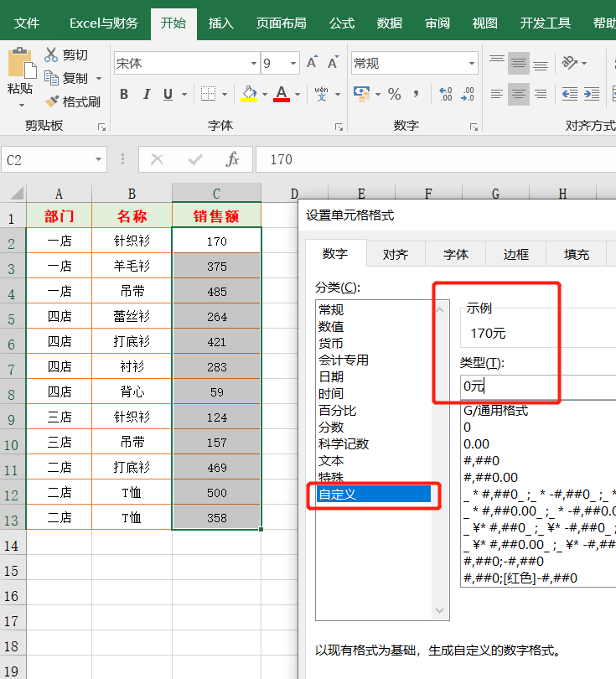The width and height of the screenshot is (616, 679).
Task: Expand the underline style arrow
Action: [x=184, y=94]
